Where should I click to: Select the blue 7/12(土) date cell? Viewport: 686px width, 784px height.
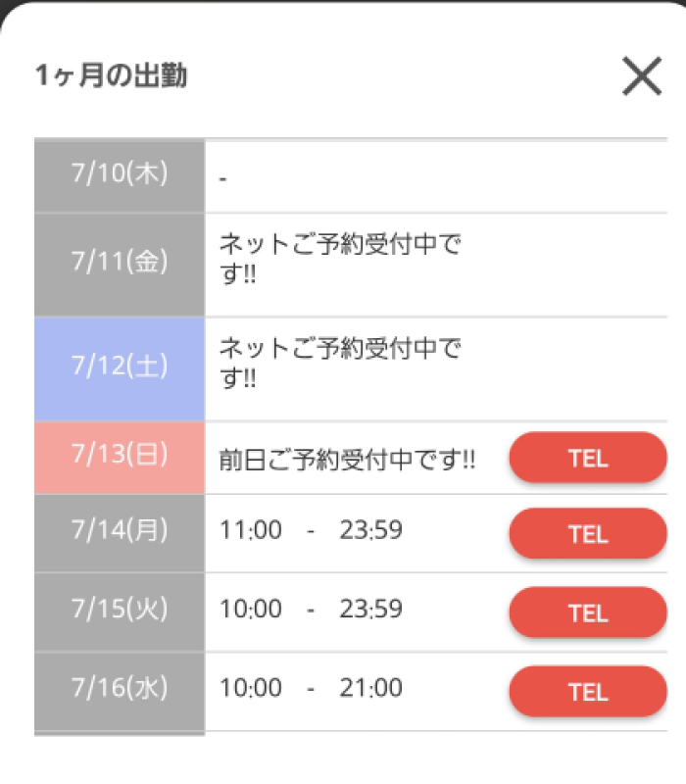click(120, 369)
